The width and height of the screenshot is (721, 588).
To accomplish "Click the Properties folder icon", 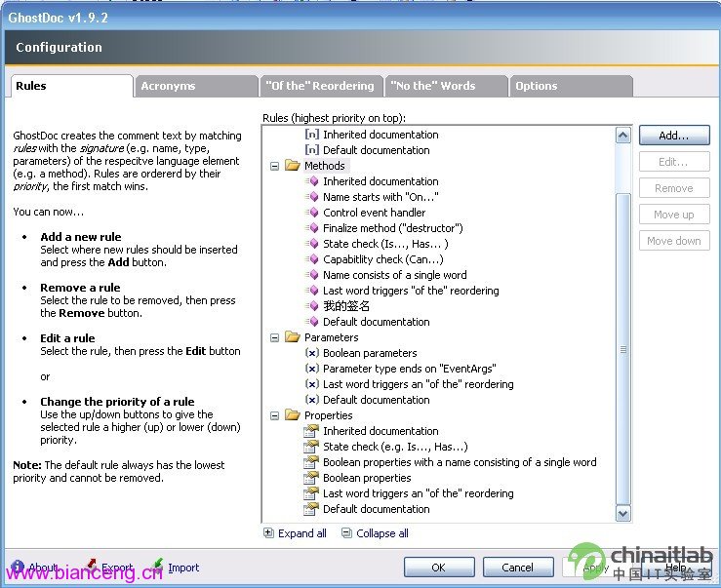I will (293, 415).
